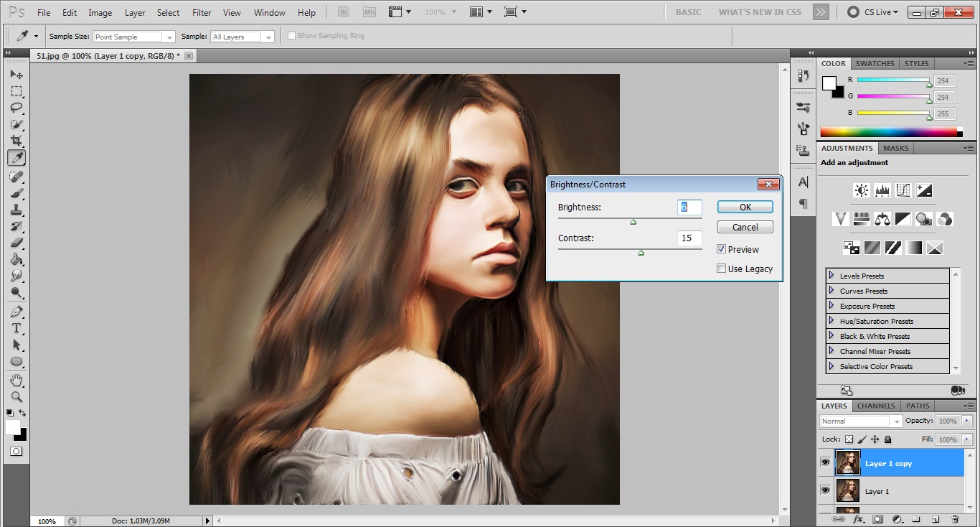Uncheck the Preview checkbox
Screen dimensions: 980x527
pyautogui.click(x=722, y=249)
